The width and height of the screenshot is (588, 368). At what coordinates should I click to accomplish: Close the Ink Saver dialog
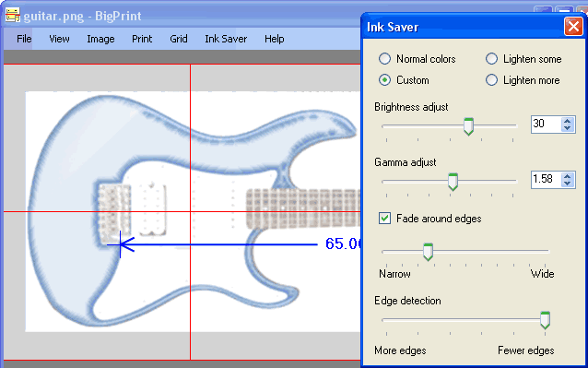coord(573,27)
